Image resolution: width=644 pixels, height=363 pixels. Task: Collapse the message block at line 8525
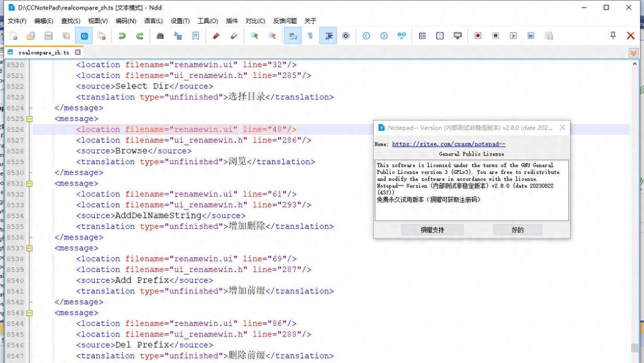[x=29, y=119]
